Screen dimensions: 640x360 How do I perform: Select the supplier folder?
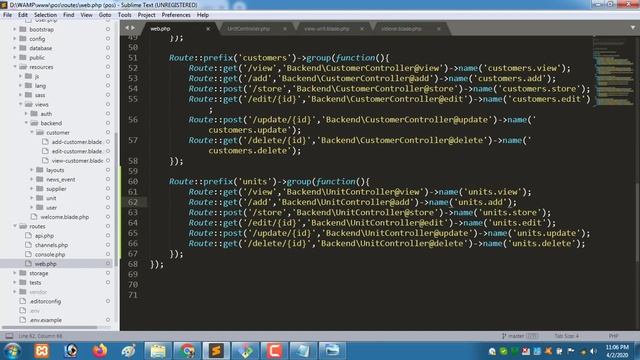click(x=56, y=189)
